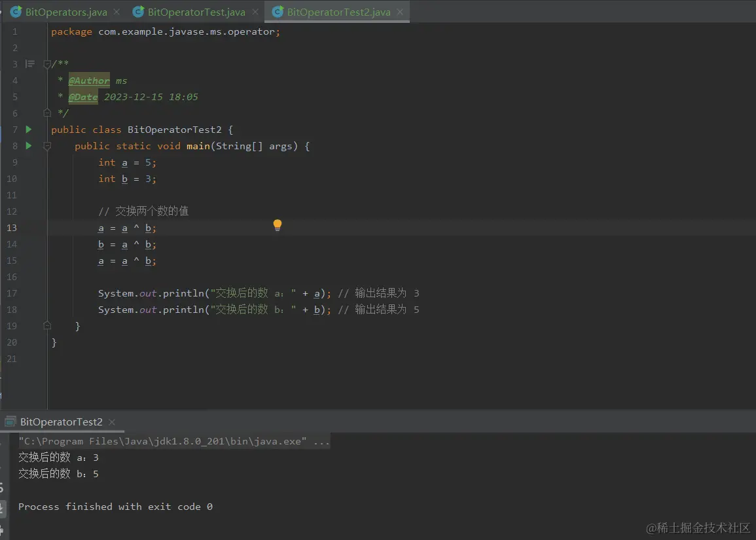Image resolution: width=756 pixels, height=540 pixels.
Task: Close the BitOperatorTest2 run tab
Action: click(x=112, y=422)
